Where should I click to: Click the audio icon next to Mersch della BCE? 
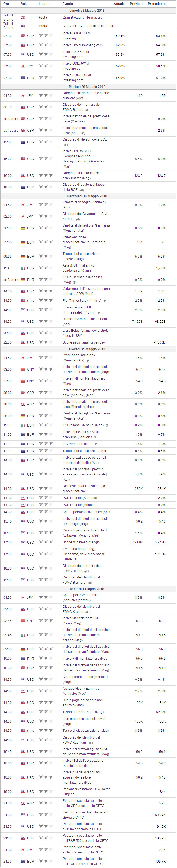pos(65,145)
